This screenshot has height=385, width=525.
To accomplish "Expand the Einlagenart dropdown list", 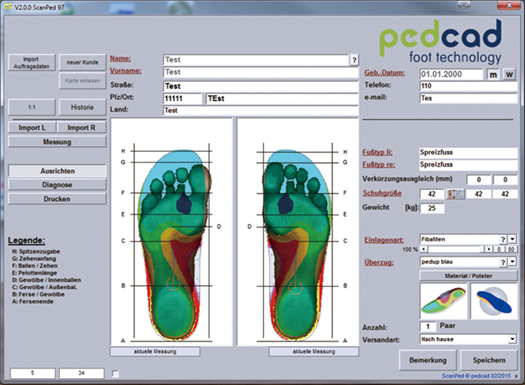I will click(512, 239).
